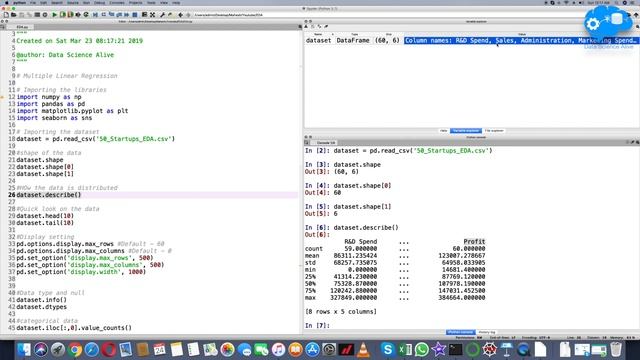Viewport: 640px width, 360px height.
Task: Click the highlighted Column names value cell
Action: tap(521, 40)
